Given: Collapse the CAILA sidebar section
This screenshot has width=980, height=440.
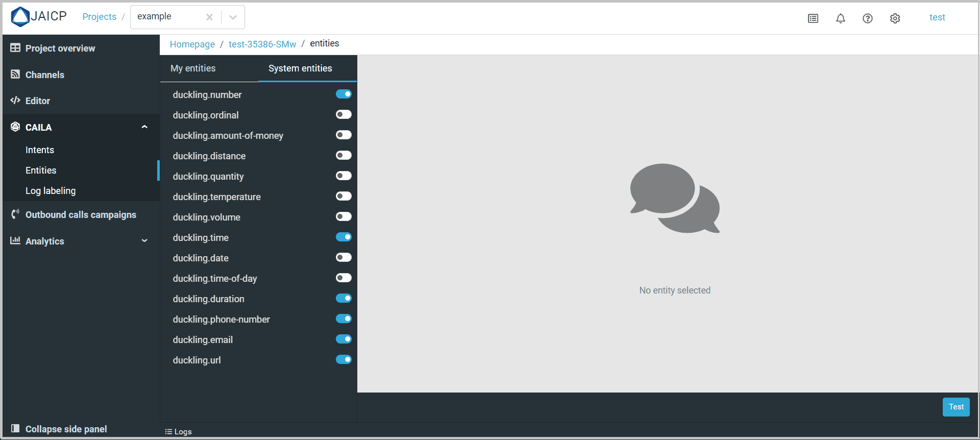Looking at the screenshot, I should coord(144,127).
